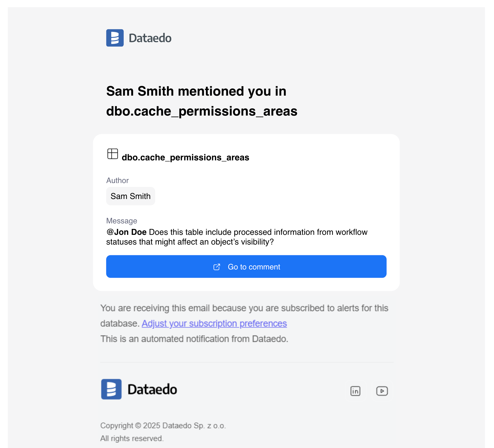Click the blue database glyph beside the header wordmark
The image size is (494, 448).
[115, 38]
